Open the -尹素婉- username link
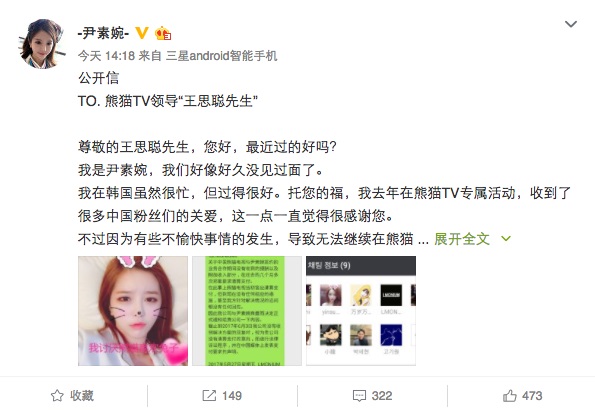595x412 pixels. [103, 33]
